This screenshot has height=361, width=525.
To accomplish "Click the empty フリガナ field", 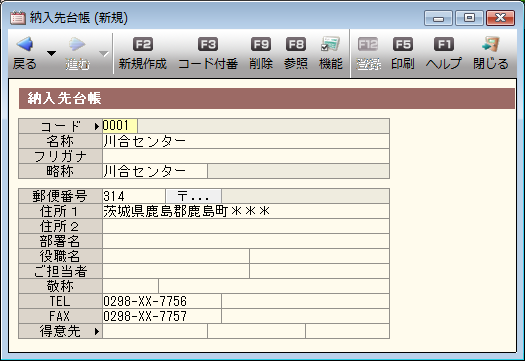I will tap(246, 156).
